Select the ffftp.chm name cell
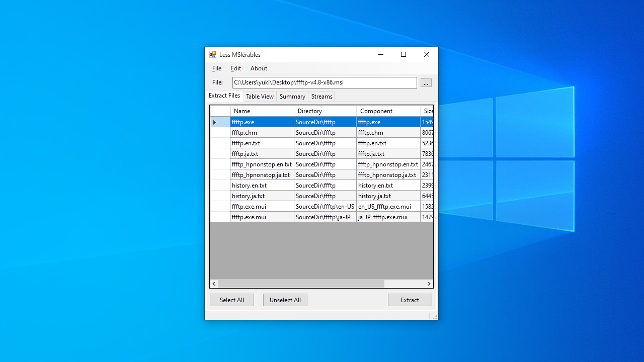Viewport: 644px width, 362px height. click(x=262, y=133)
